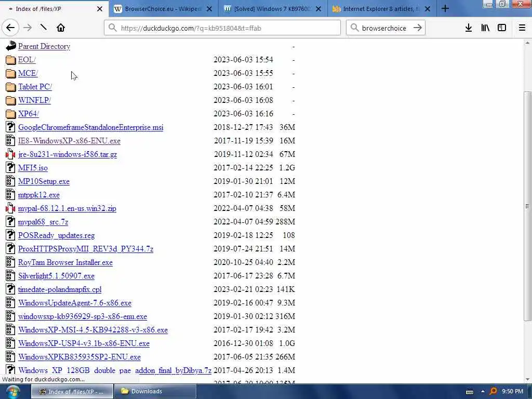Click the forward navigation arrow
The height and width of the screenshot is (399, 532).
[x=28, y=28]
